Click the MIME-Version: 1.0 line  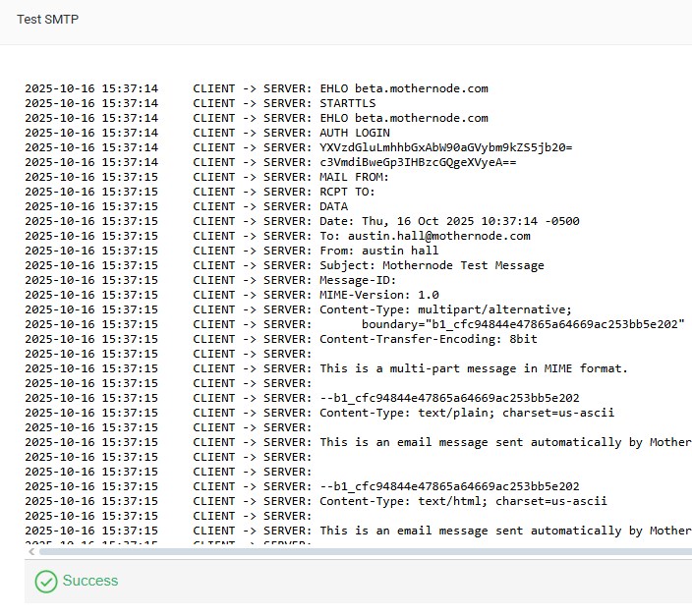tap(378, 295)
